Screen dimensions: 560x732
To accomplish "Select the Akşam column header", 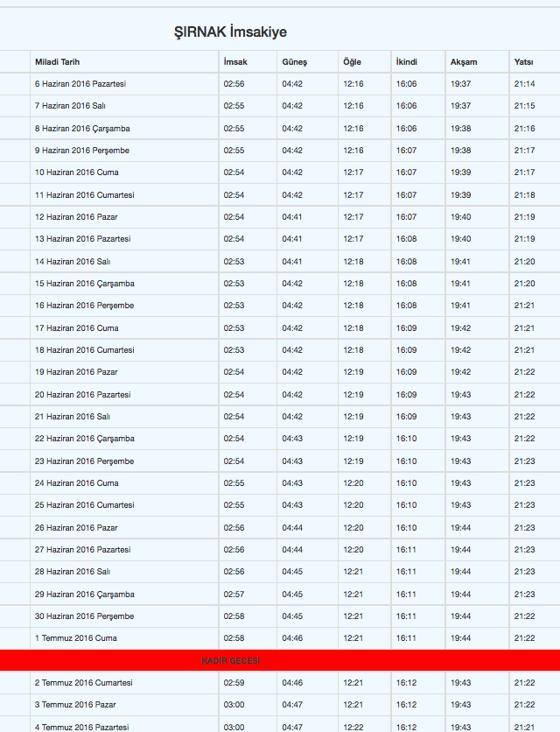I will (x=464, y=61).
